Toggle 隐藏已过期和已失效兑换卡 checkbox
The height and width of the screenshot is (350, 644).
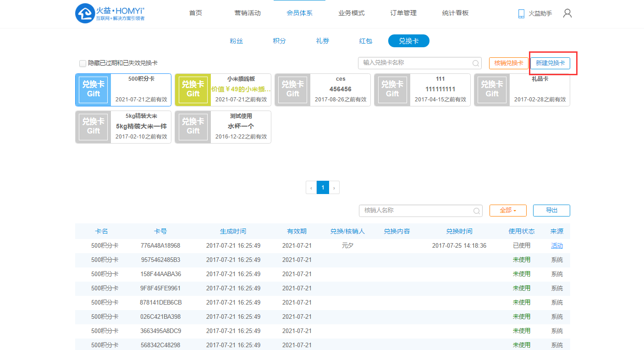(x=83, y=63)
